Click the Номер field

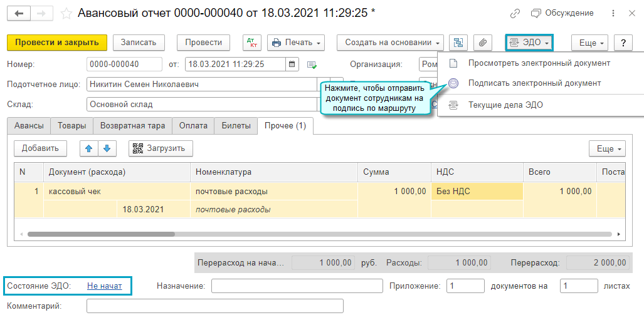click(x=124, y=64)
